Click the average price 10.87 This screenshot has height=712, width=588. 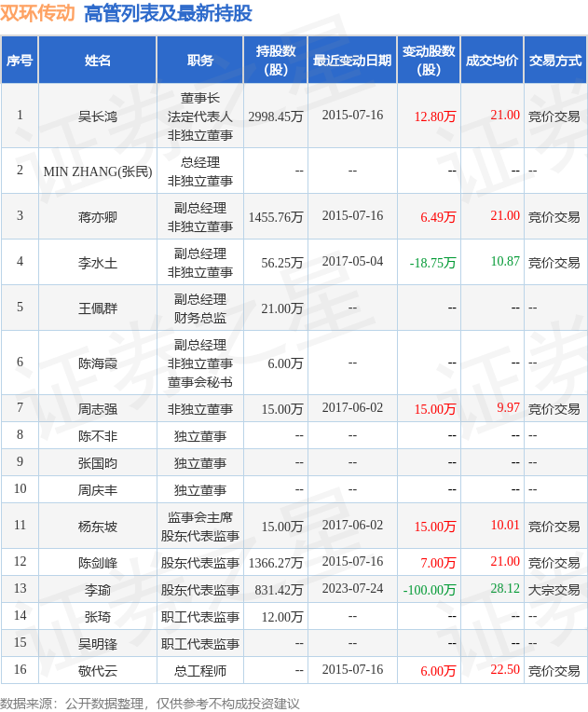click(x=505, y=261)
